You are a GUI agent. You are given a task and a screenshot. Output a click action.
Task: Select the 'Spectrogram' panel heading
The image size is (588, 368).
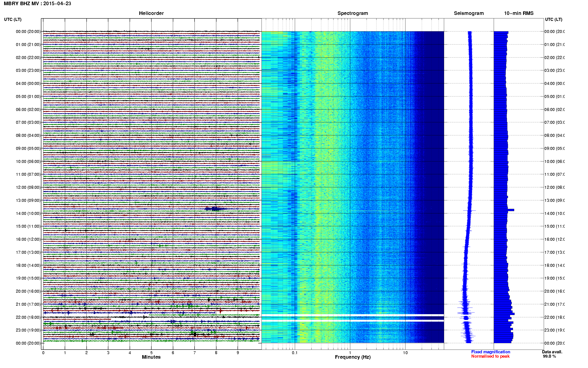(x=353, y=13)
